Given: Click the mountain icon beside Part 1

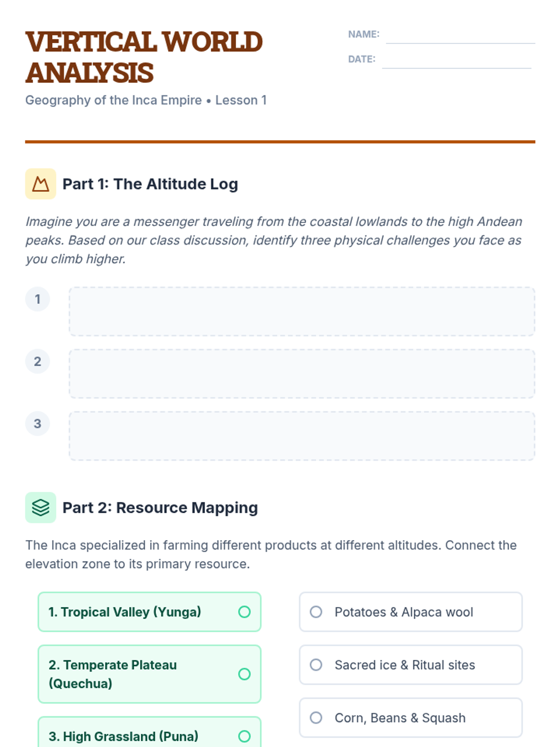Looking at the screenshot, I should coord(41,184).
